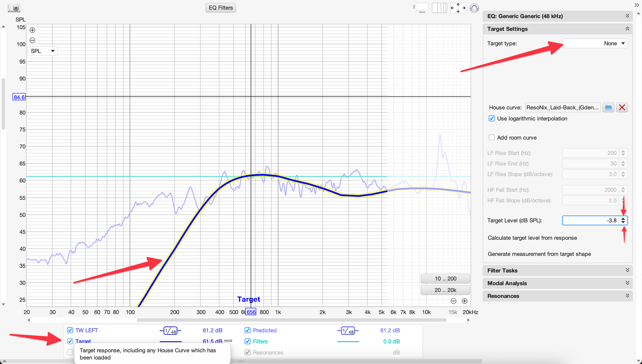642x364 pixels.
Task: Browse for house curve file icon
Action: (608, 108)
